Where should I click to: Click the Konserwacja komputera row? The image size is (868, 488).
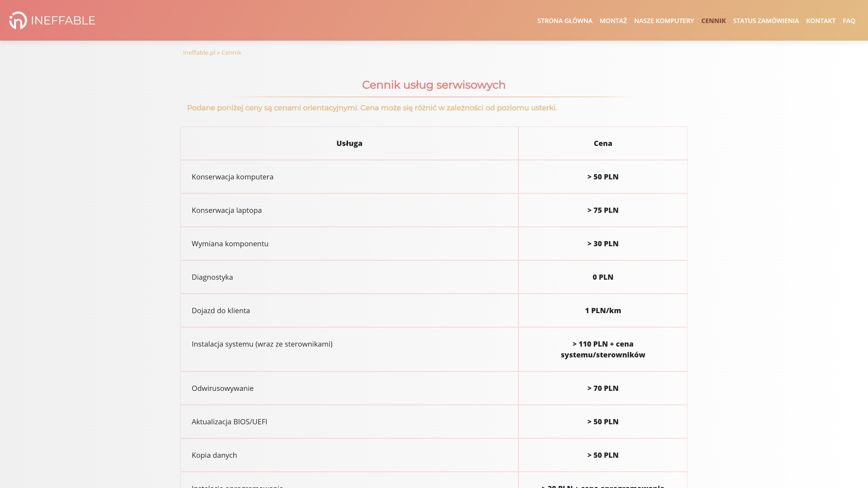point(233,176)
